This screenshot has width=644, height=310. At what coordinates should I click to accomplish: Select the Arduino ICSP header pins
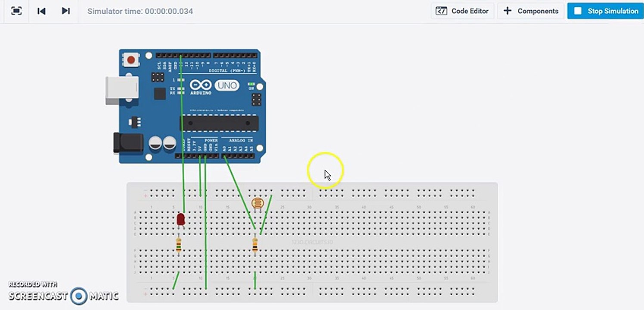[x=257, y=99]
